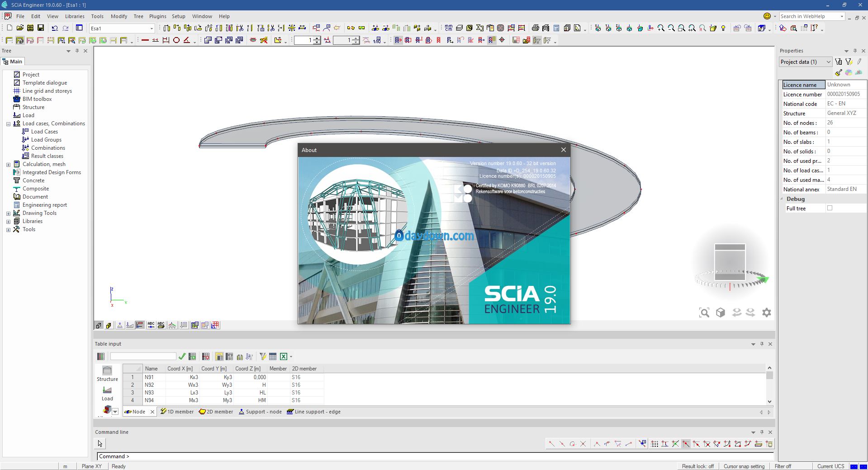Click the Zoom in magnifier icon
This screenshot has width=868, height=470.
point(661,28)
